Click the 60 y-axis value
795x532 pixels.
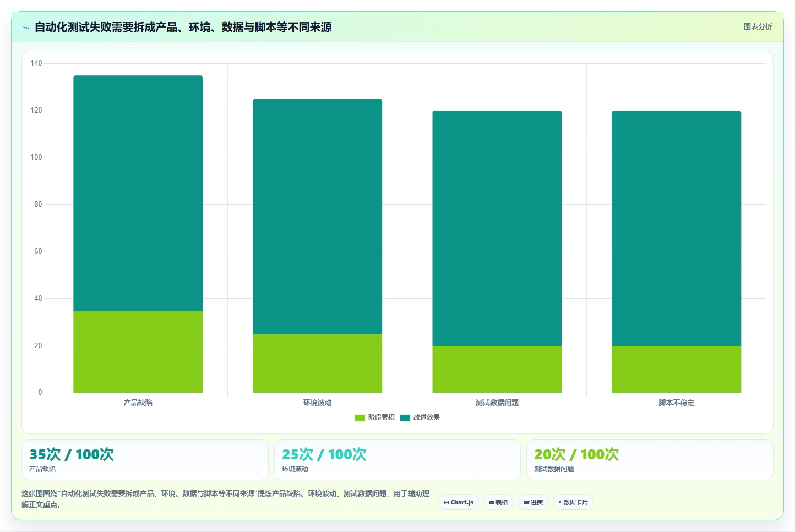click(x=38, y=252)
